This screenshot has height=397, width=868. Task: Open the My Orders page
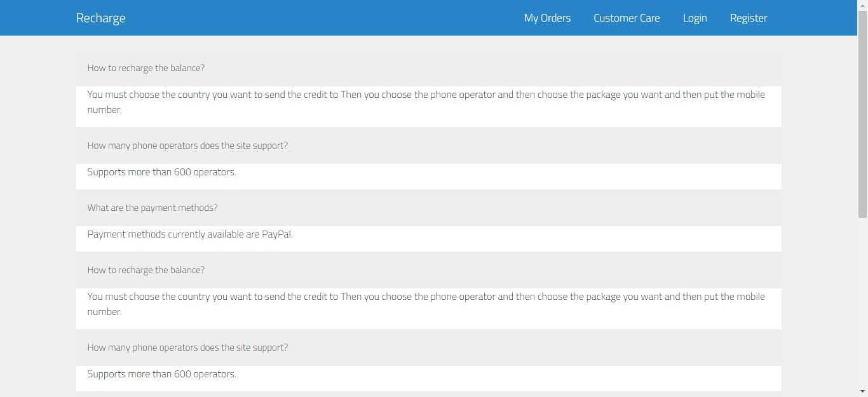[547, 18]
